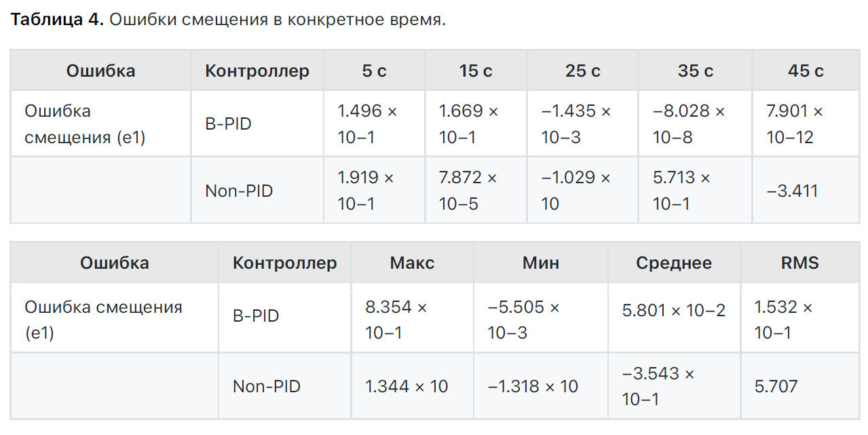Select the "25 с" column header
868x435 pixels.
click(x=582, y=71)
